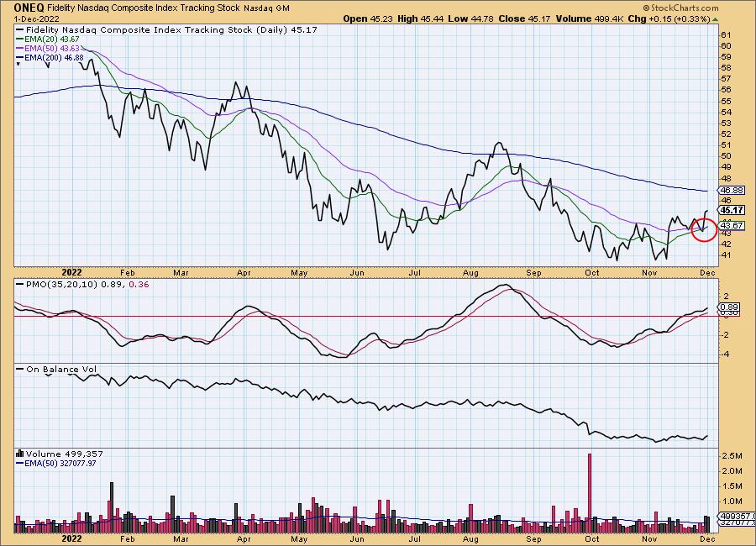Click the 1.5M label on the volume axis

(x=732, y=486)
